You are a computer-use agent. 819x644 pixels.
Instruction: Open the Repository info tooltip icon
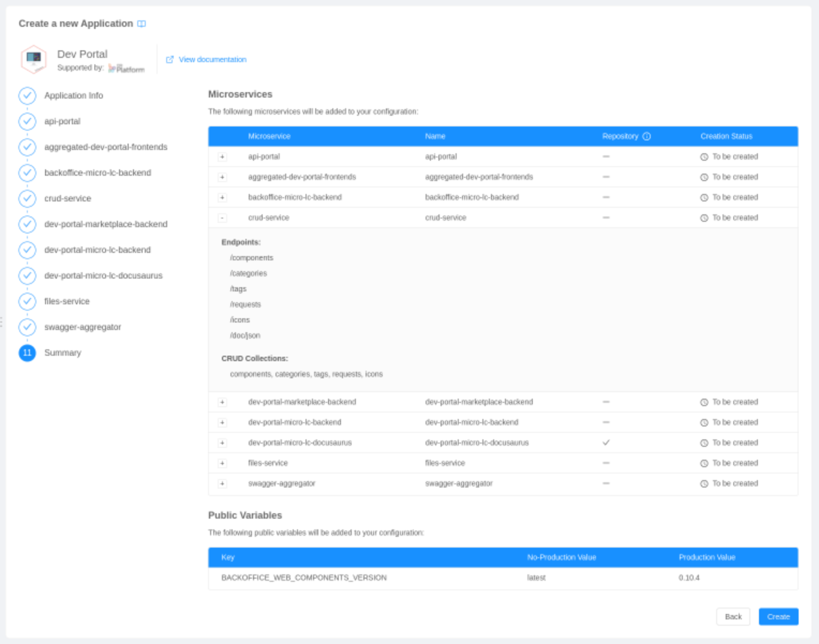pyautogui.click(x=647, y=137)
